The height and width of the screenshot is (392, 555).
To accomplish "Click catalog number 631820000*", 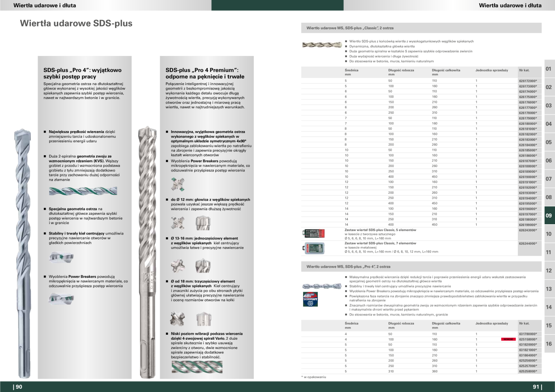I will (x=528, y=345).
